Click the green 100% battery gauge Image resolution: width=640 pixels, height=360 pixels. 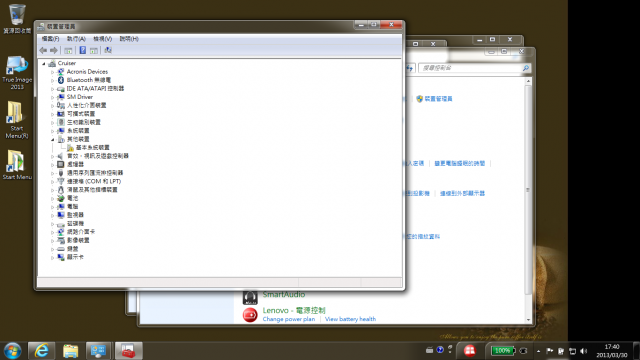pos(502,351)
